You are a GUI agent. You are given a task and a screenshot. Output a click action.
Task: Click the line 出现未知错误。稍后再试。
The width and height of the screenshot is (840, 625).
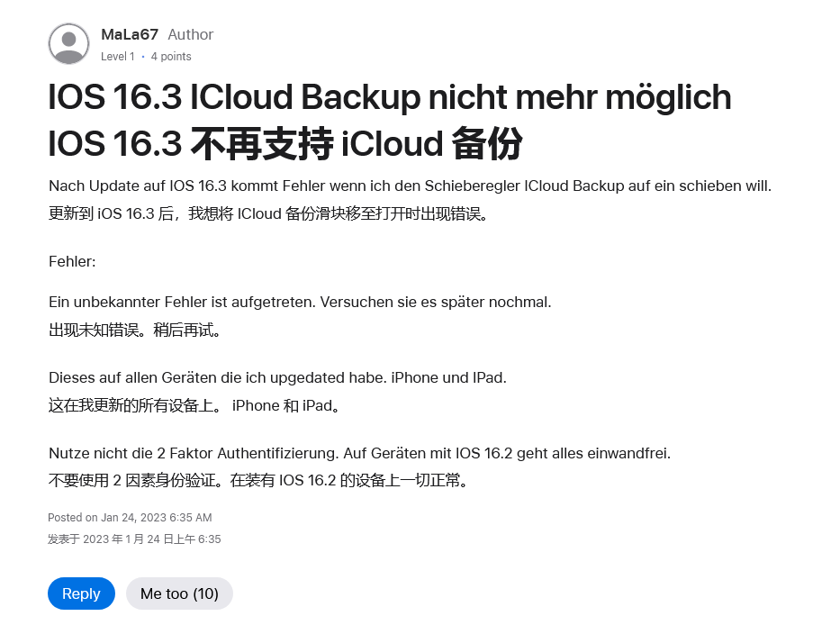(135, 330)
